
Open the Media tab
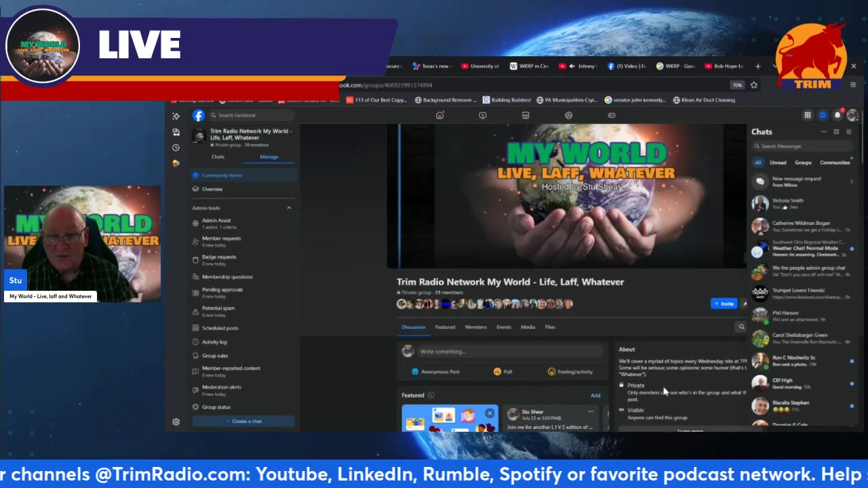coord(528,327)
